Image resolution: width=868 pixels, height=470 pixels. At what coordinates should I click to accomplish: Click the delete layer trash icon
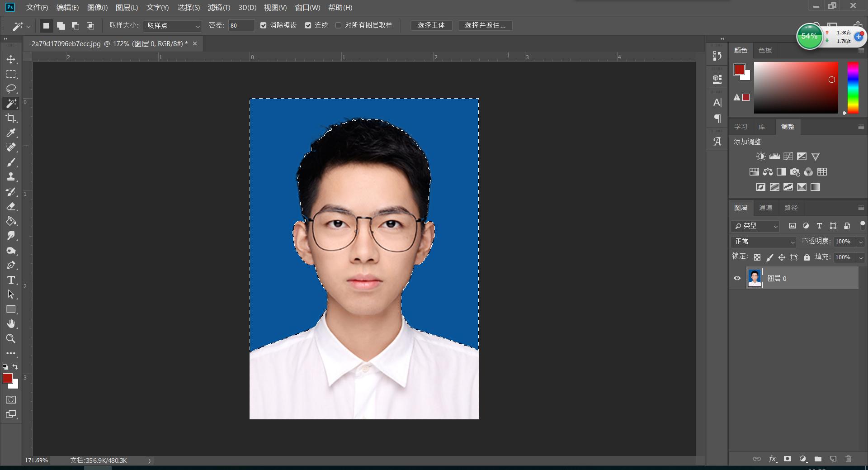click(848, 459)
